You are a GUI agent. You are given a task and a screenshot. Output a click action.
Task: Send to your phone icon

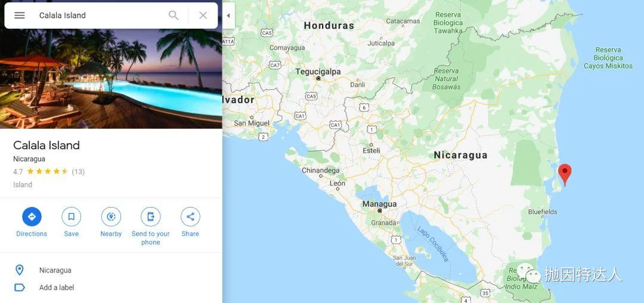[151, 217]
